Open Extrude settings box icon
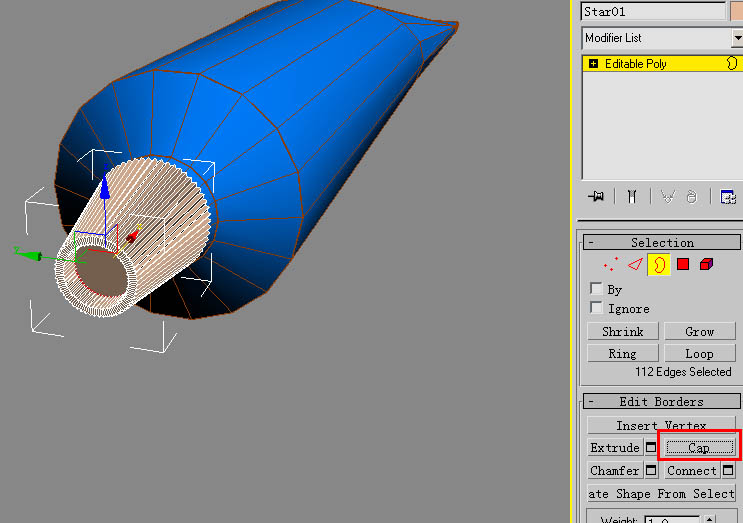The width and height of the screenshot is (743, 523). click(x=651, y=447)
